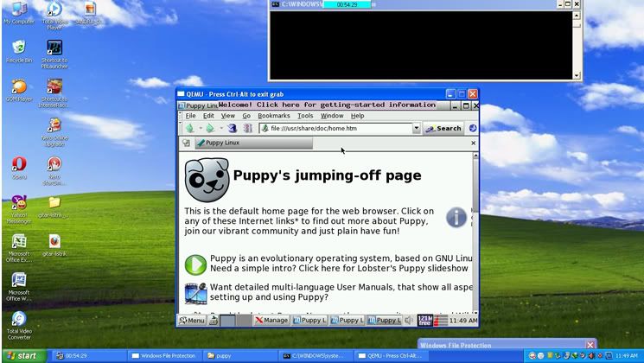Image resolution: width=644 pixels, height=363 pixels.
Task: Click the 121M free memory indicator
Action: tap(424, 320)
